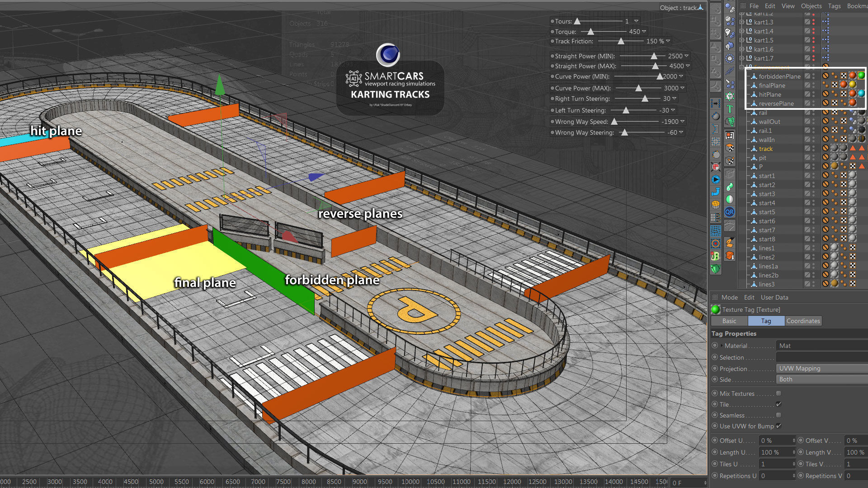Click the Torque slider handle

590,32
